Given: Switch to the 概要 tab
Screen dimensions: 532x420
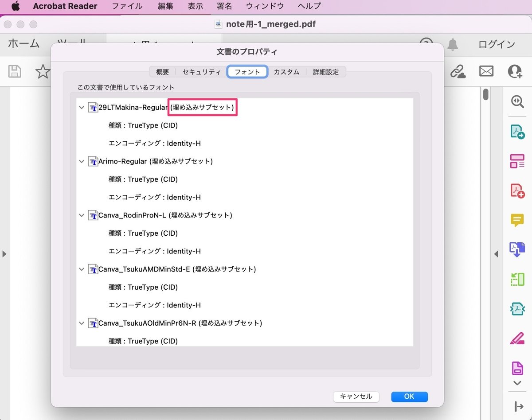Looking at the screenshot, I should (x=162, y=72).
